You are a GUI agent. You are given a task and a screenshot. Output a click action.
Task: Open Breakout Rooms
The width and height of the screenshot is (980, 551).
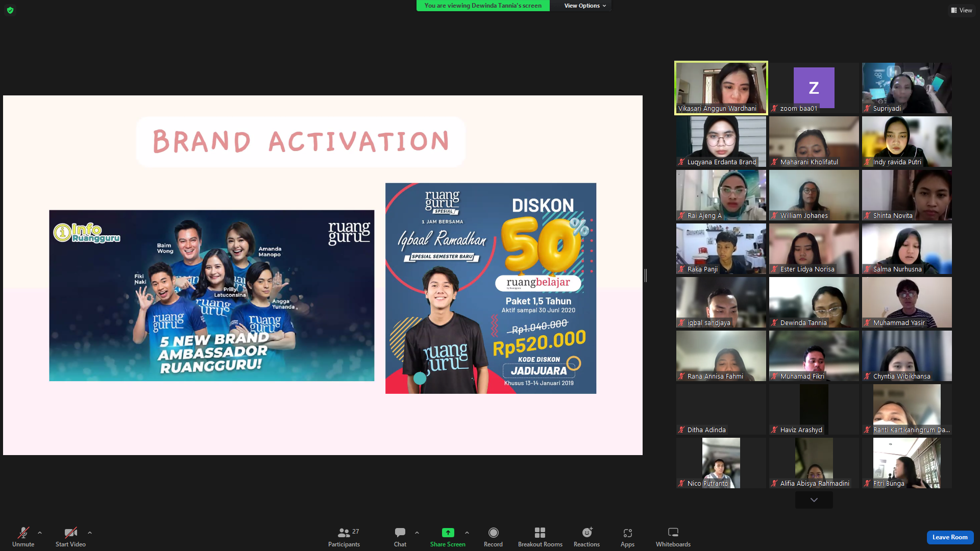click(x=540, y=537)
